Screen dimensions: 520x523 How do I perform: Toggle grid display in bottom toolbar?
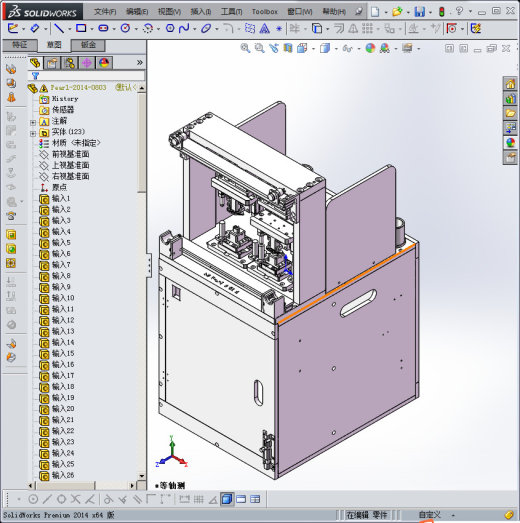click(x=199, y=499)
